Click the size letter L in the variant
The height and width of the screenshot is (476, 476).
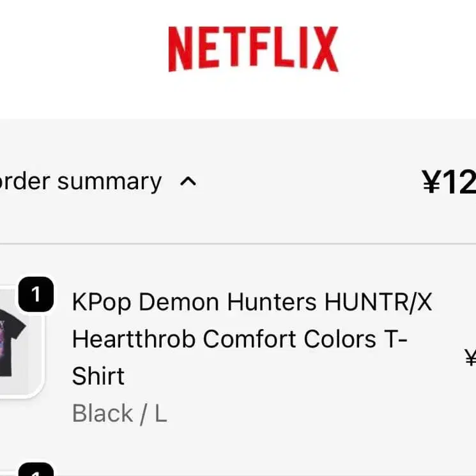pyautogui.click(x=160, y=413)
